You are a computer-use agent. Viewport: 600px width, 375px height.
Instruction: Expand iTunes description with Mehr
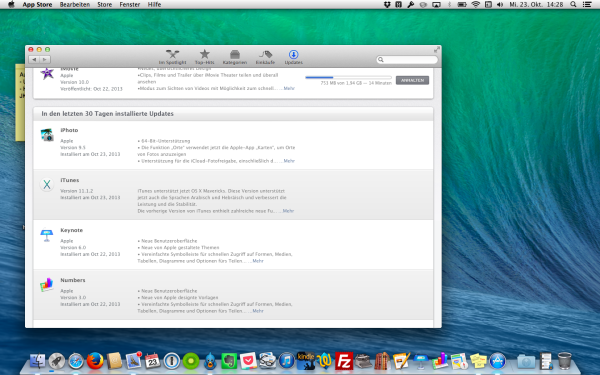288,211
